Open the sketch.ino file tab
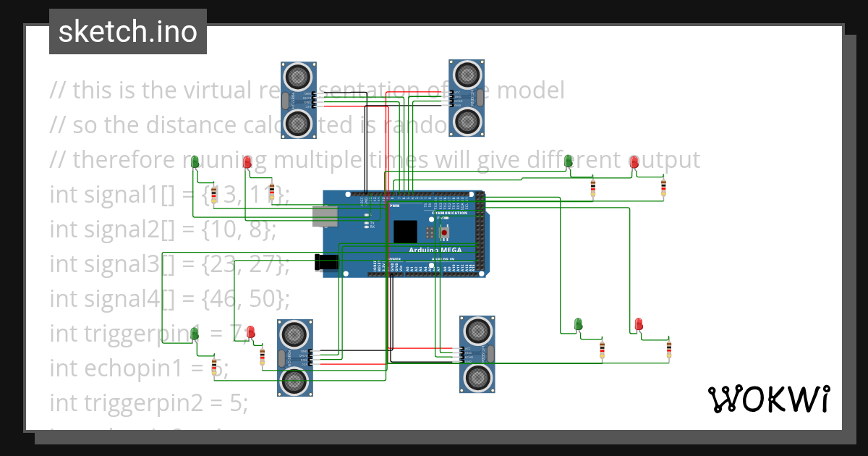Screen dimensions: 868x456 tap(127, 32)
